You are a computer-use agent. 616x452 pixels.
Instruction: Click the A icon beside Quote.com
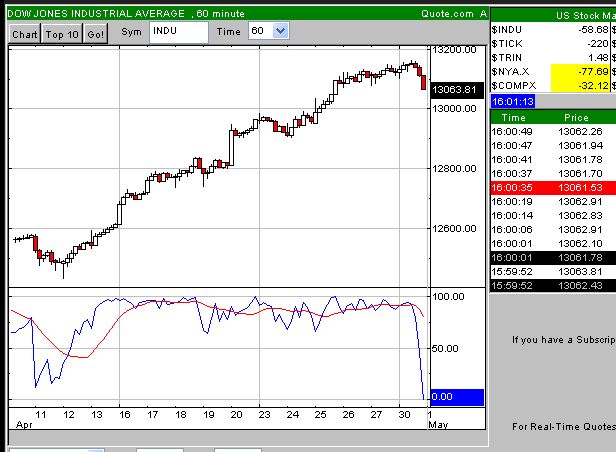pos(482,13)
